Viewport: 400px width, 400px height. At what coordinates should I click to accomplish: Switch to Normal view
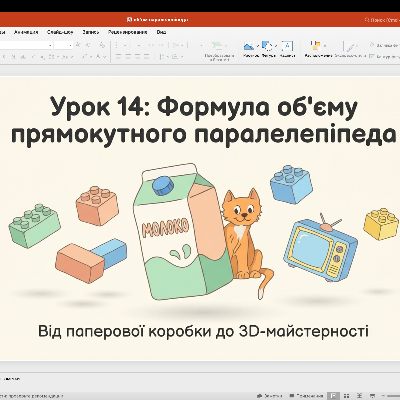tap(334, 396)
